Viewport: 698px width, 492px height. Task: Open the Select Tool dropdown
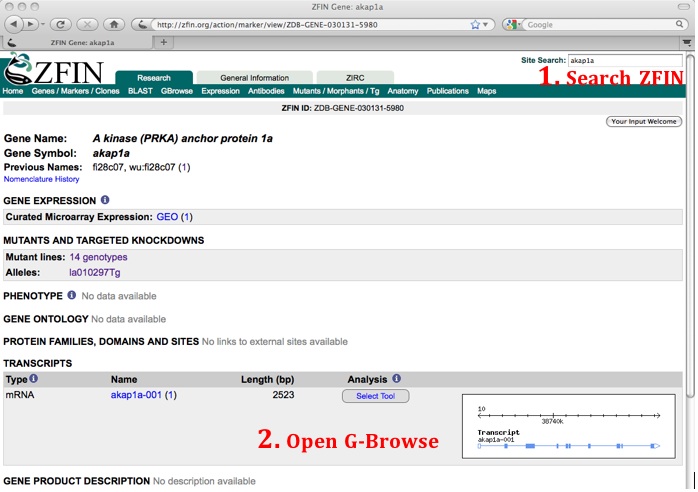point(375,396)
